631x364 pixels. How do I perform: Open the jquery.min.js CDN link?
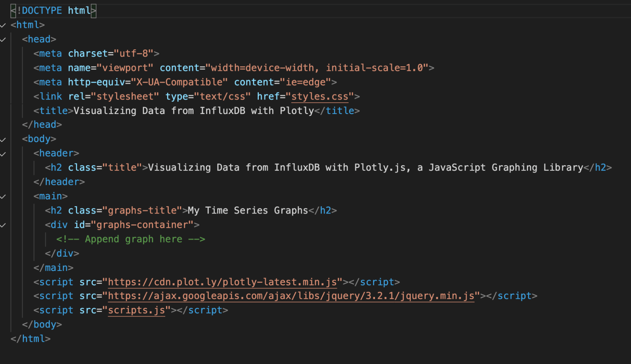[x=290, y=296]
